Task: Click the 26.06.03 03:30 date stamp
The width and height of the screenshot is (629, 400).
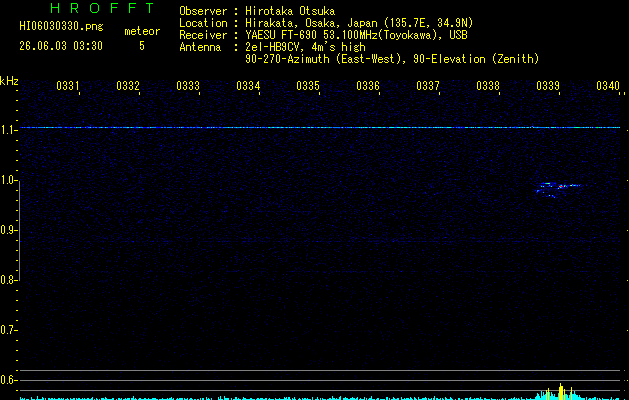Action: [61, 46]
